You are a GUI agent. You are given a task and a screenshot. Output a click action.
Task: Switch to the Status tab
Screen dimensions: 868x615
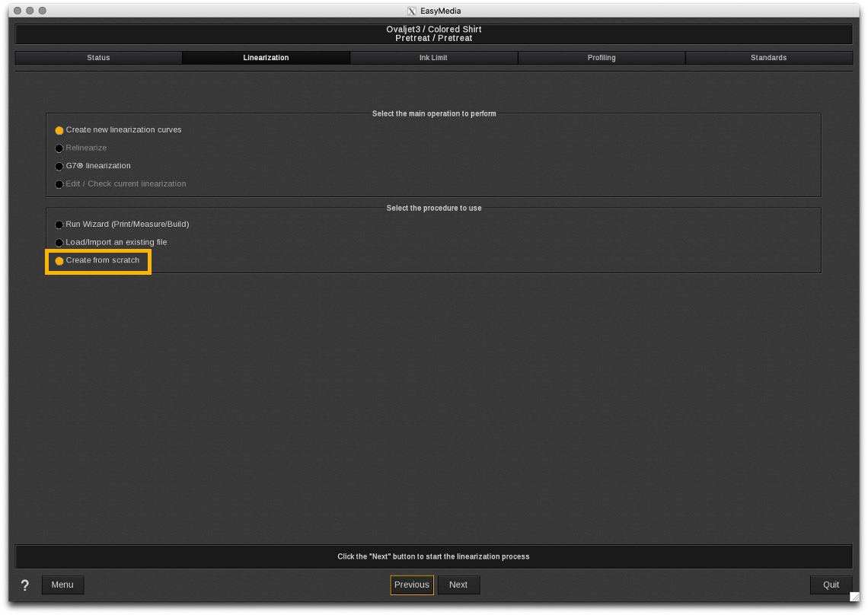tap(98, 58)
